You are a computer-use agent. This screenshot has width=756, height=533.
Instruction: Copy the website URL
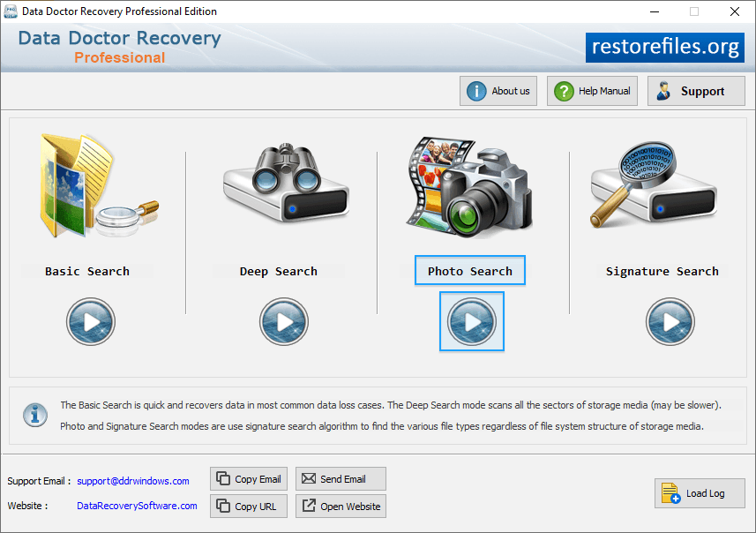click(x=249, y=506)
